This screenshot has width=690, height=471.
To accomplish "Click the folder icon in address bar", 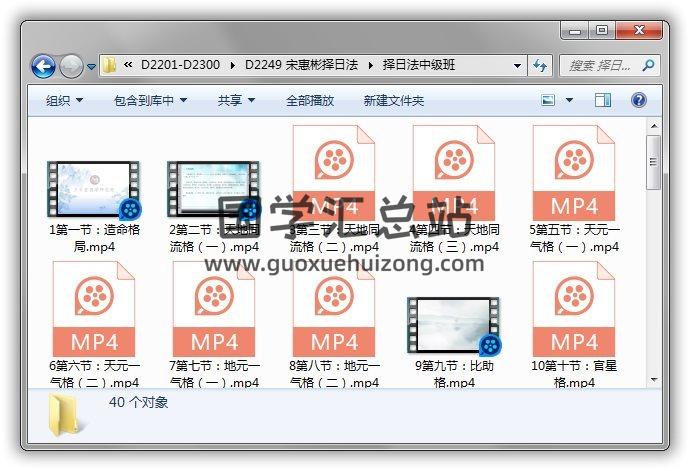I will click(109, 65).
